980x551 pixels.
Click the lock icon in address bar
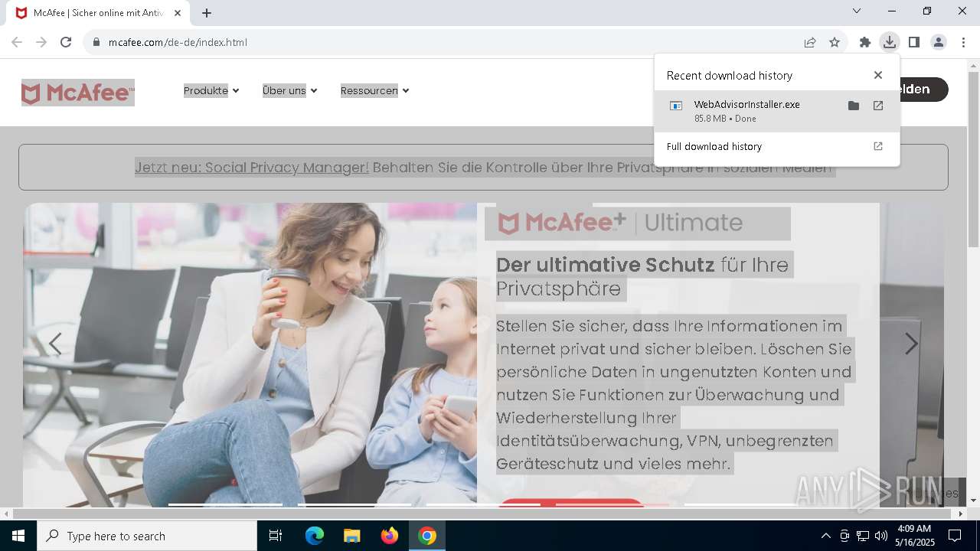(x=96, y=42)
